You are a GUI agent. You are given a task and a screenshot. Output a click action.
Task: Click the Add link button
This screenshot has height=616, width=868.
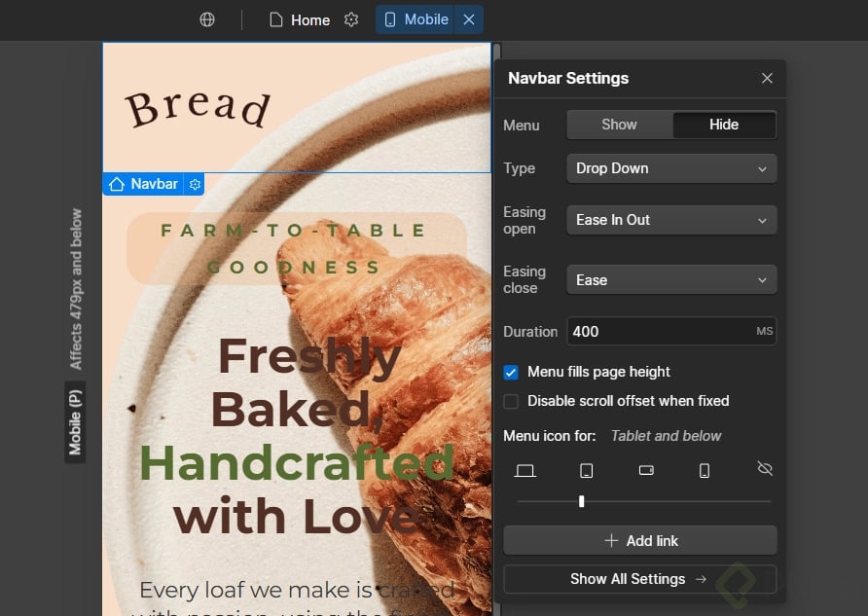click(640, 541)
